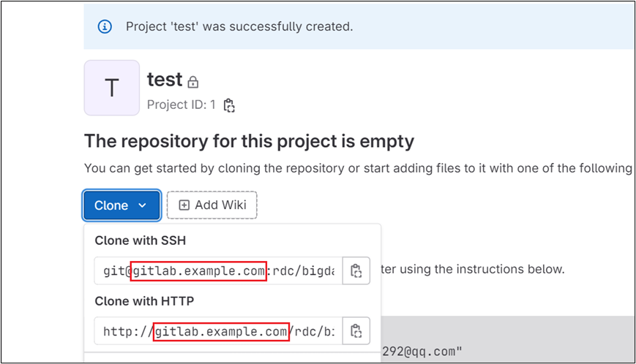
Task: Click the Project ID: 1 text
Action: 181,105
